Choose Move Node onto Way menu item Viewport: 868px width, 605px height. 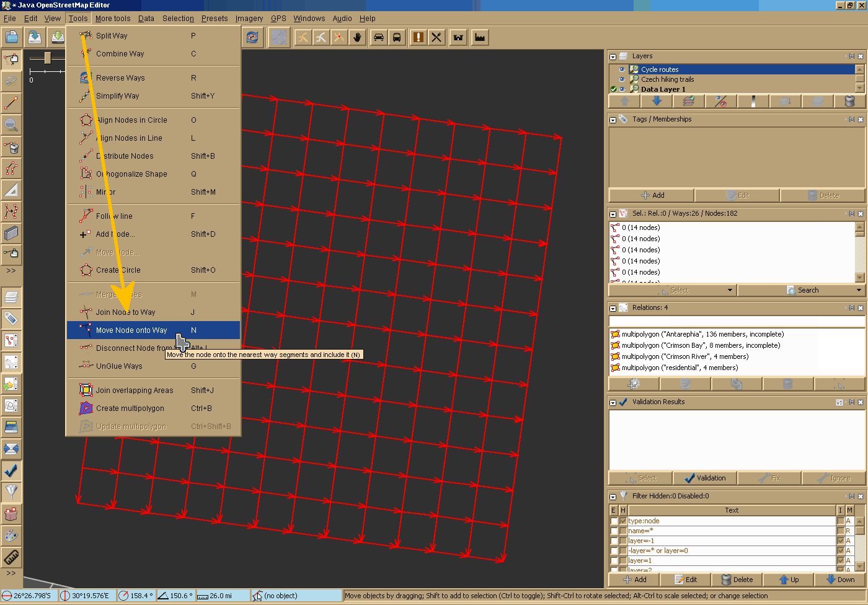(x=131, y=330)
